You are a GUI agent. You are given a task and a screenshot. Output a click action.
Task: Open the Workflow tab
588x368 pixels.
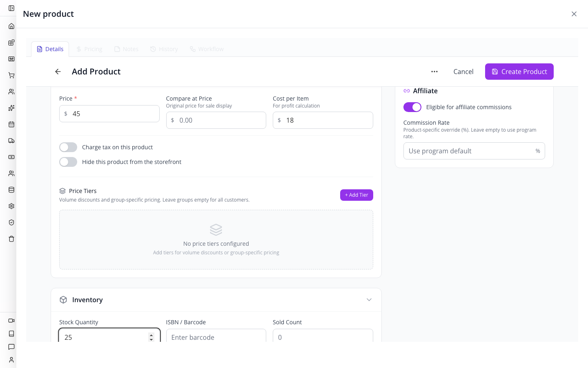(x=207, y=49)
